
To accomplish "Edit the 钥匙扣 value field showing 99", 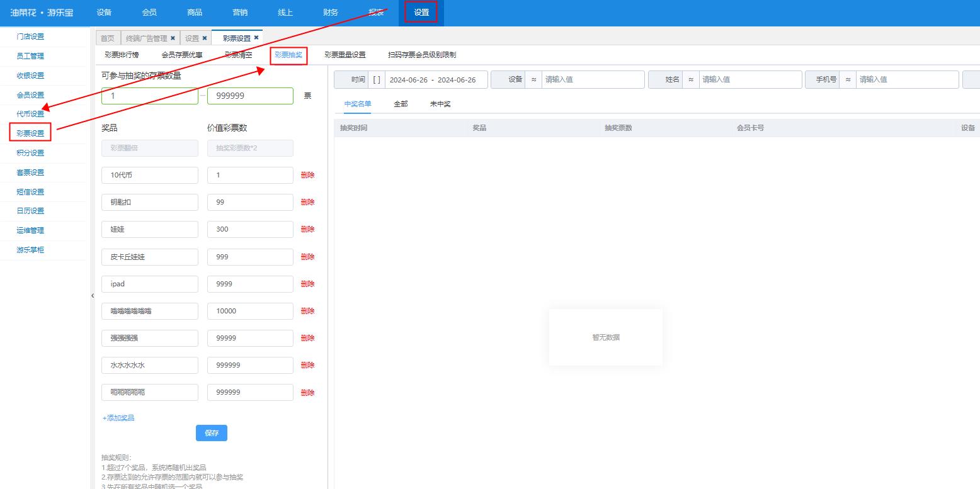I will click(x=250, y=202).
